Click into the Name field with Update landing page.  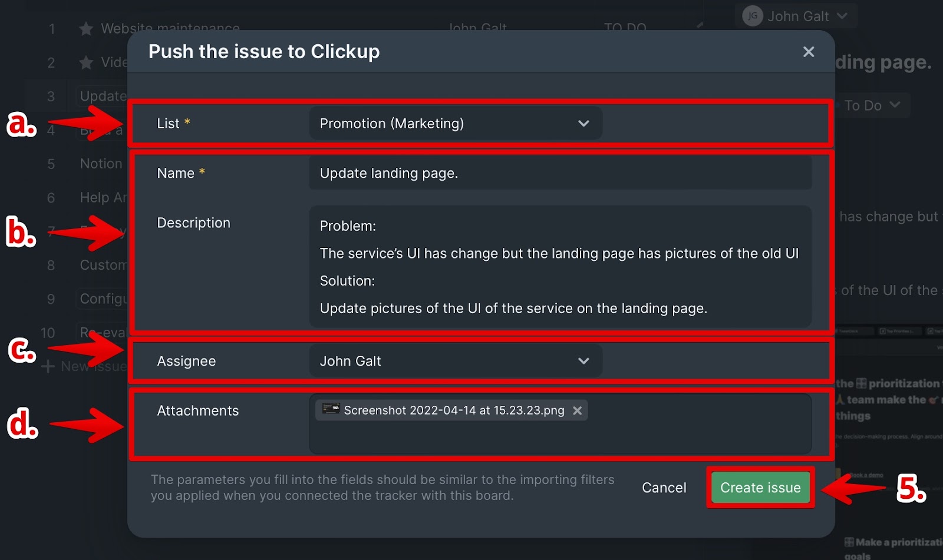(x=560, y=173)
